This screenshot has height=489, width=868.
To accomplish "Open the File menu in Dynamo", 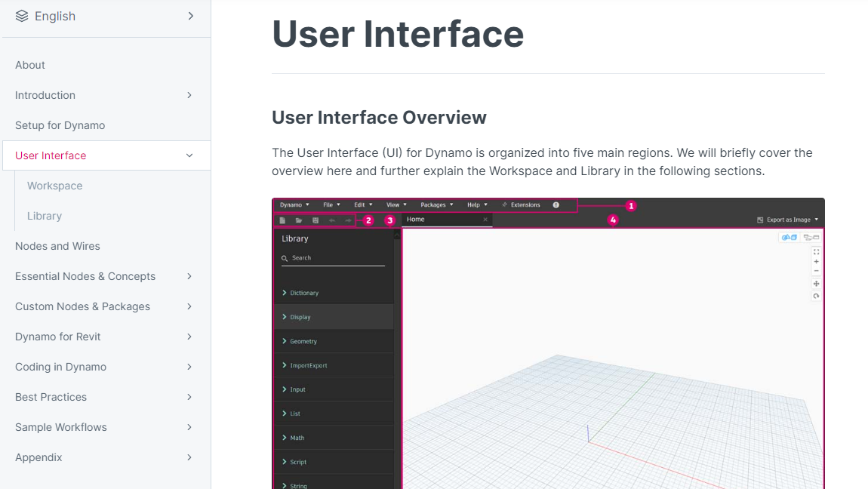I will click(x=331, y=205).
